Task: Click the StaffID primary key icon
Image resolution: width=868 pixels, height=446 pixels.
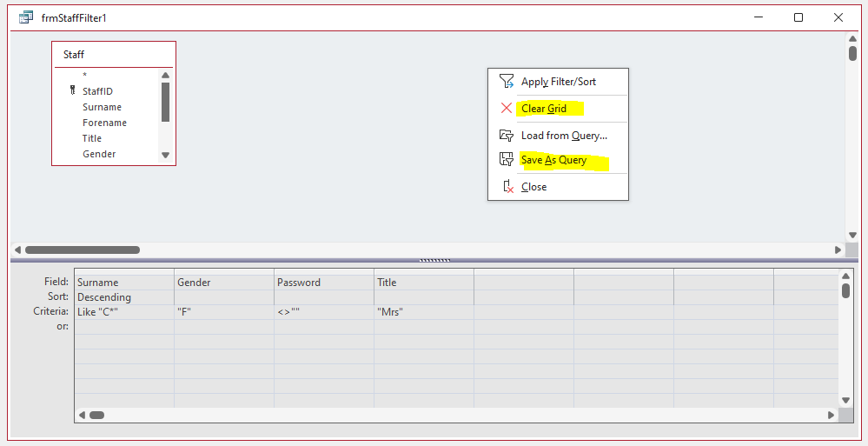Action: 72,90
